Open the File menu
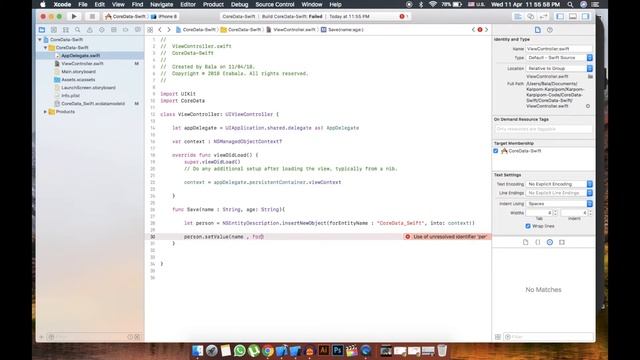Viewport: 640px width, 360px height. pos(83,4)
